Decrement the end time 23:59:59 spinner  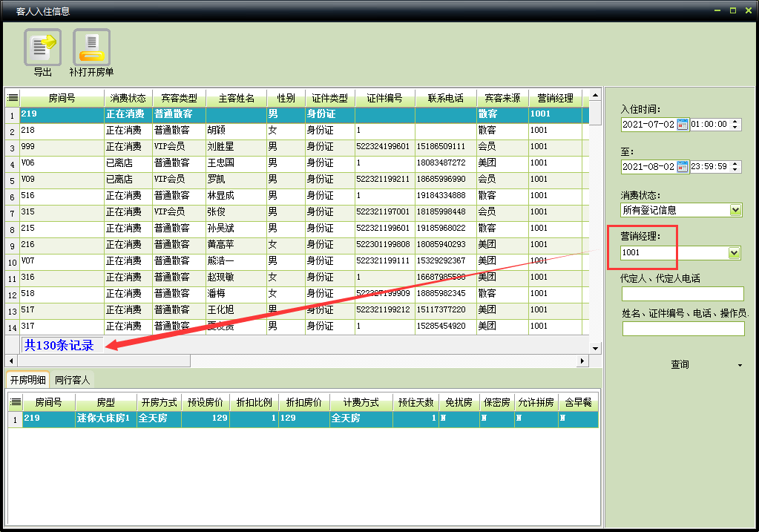(735, 169)
